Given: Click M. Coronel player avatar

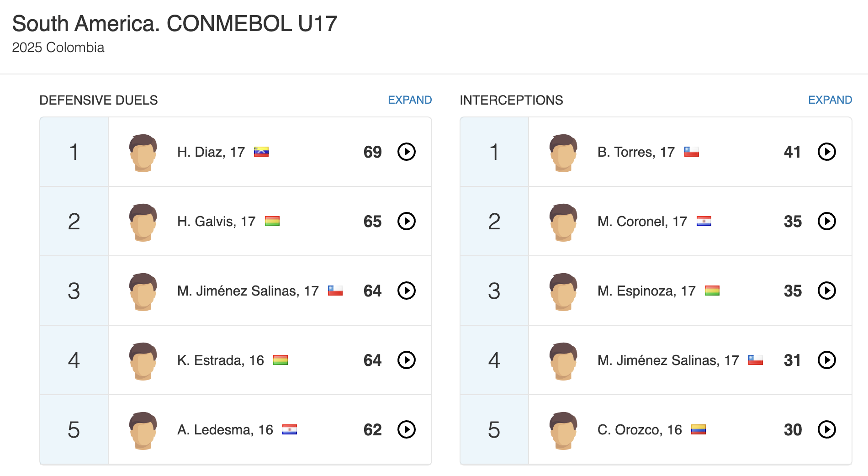Looking at the screenshot, I should click(x=563, y=222).
